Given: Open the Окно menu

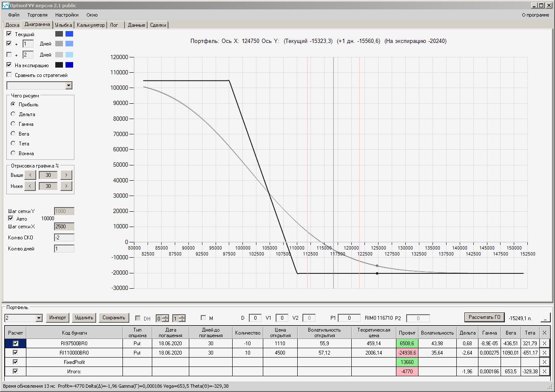Looking at the screenshot, I should tap(92, 15).
